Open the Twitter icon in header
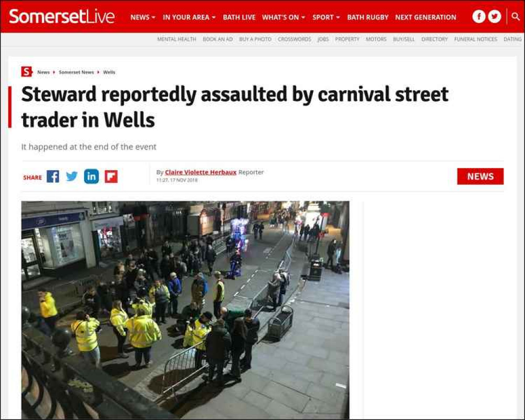Viewport: 525px width, 420px height. (495, 16)
